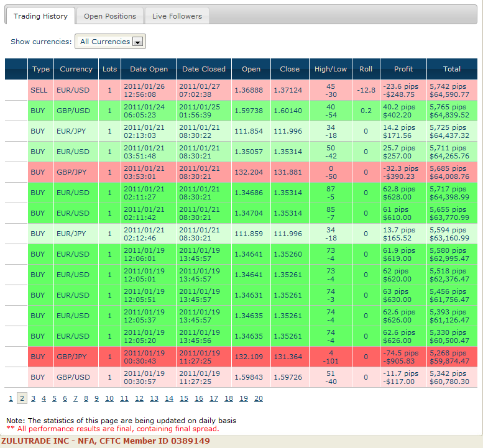The width and height of the screenshot is (483, 448).
Task: Click the Open price column header
Action: tap(251, 69)
